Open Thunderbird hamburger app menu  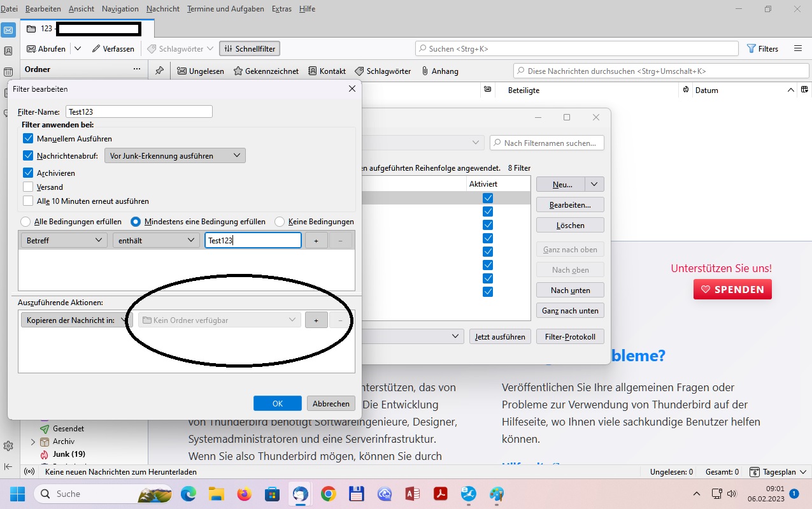[x=798, y=48]
